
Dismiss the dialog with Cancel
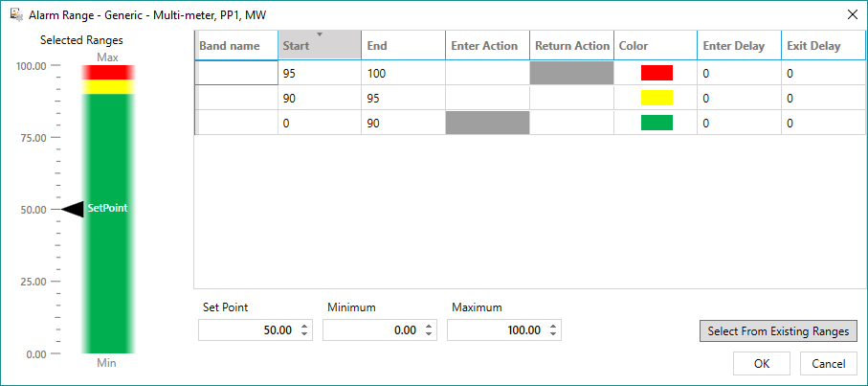(828, 364)
